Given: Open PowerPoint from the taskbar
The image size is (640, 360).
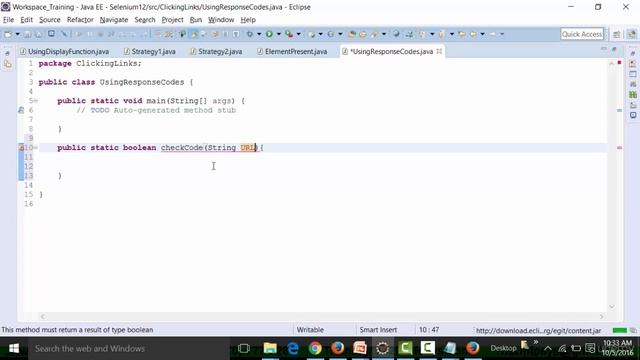Looking at the screenshot, I should pos(360,348).
